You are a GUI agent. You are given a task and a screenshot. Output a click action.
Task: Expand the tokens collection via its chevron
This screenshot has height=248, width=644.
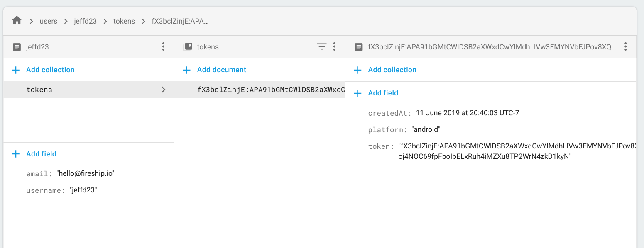(x=163, y=89)
